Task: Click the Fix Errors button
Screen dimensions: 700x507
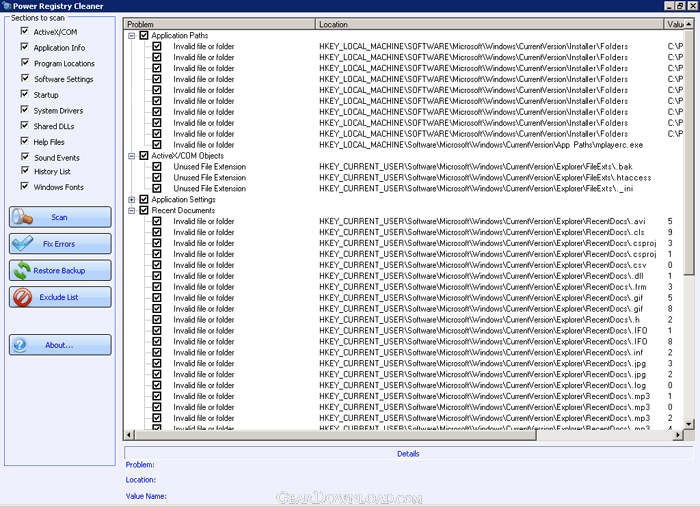Action: 60,244
